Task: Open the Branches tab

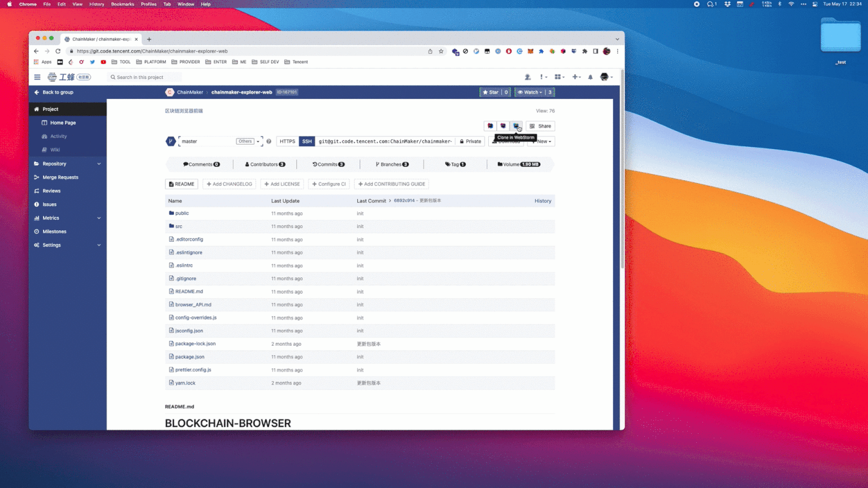Action: [392, 164]
